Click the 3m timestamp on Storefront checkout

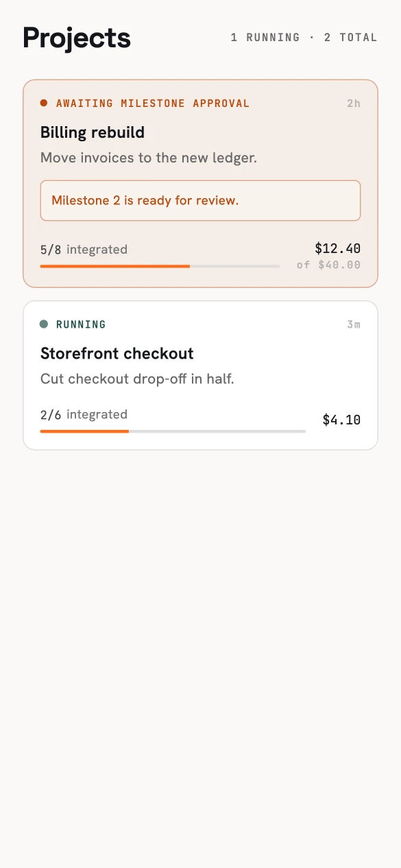pos(354,324)
